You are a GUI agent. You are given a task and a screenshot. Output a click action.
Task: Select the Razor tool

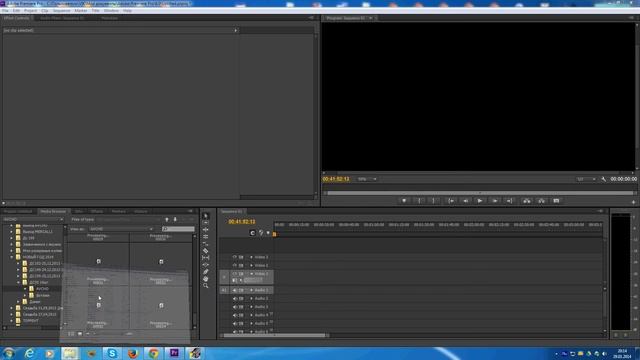206,251
